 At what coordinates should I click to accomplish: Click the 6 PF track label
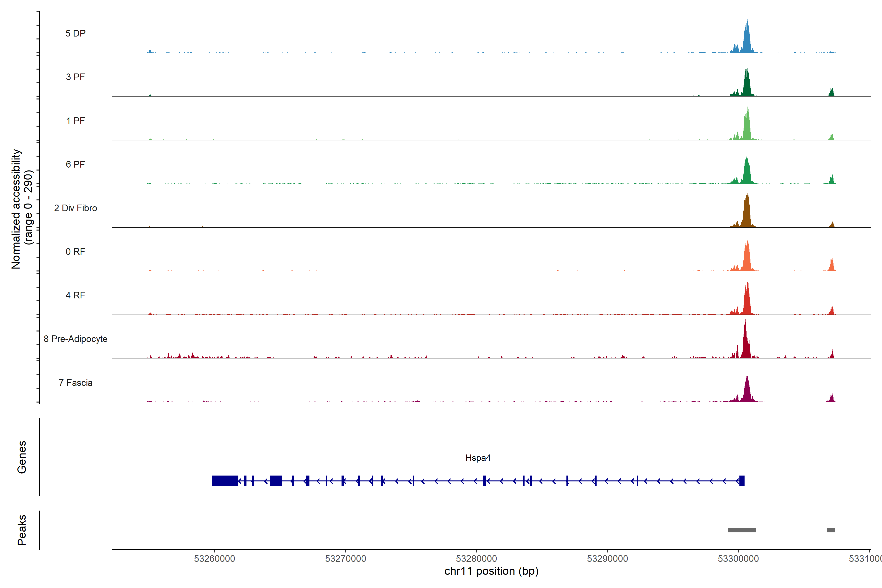[75, 164]
